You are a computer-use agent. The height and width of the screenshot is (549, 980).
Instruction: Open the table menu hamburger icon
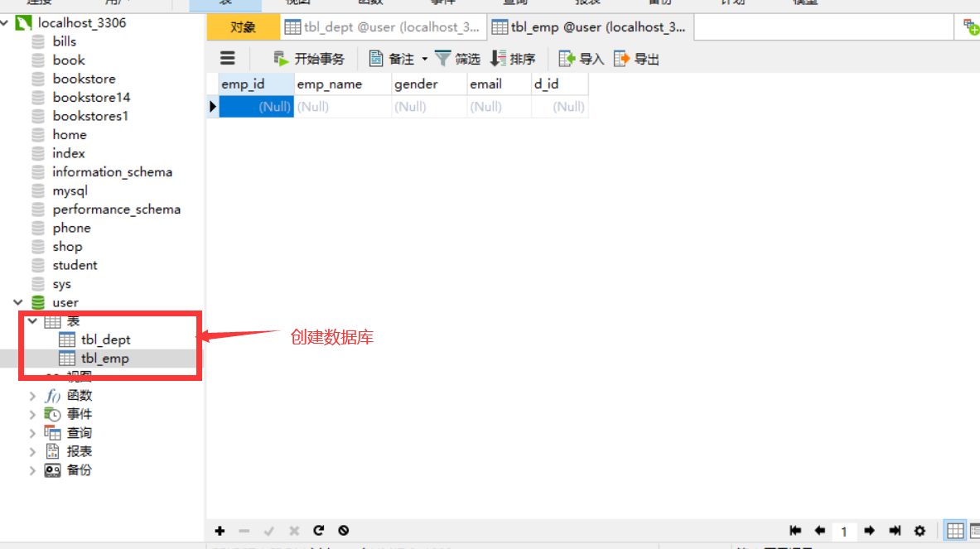228,59
